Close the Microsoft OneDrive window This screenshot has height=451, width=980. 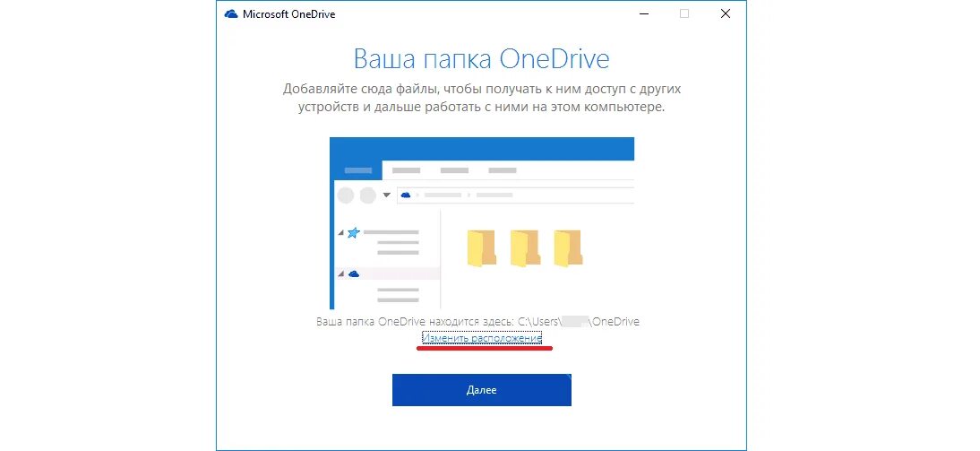tap(725, 13)
